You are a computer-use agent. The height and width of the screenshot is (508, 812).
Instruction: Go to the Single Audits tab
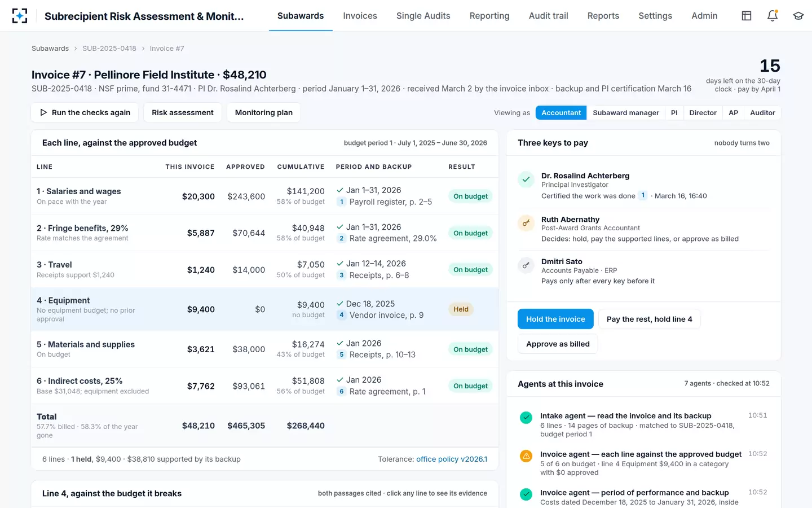(423, 16)
